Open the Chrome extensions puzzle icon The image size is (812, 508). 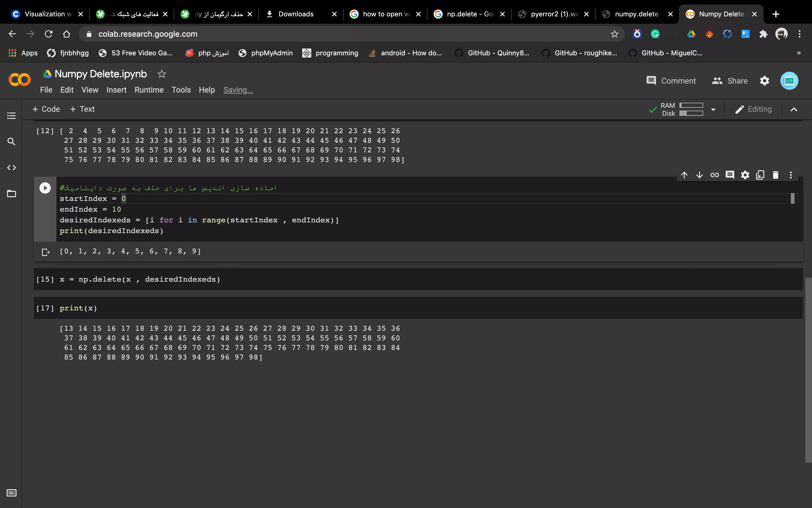[763, 34]
